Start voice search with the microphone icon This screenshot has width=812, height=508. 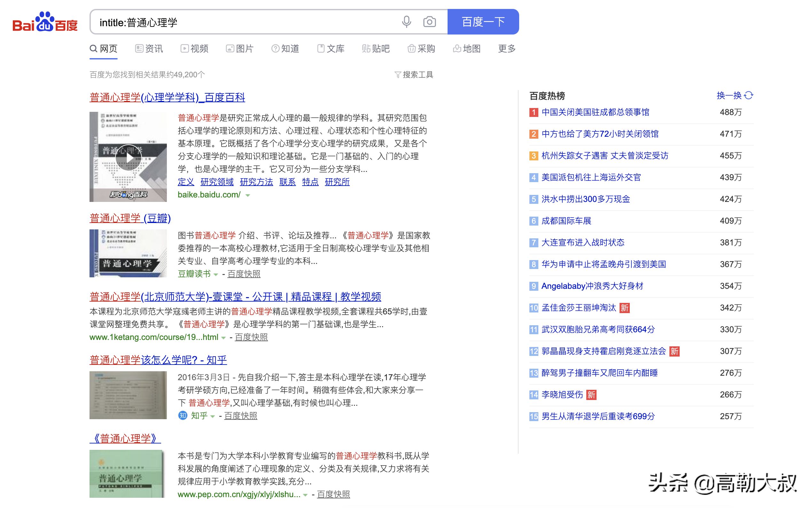(406, 22)
